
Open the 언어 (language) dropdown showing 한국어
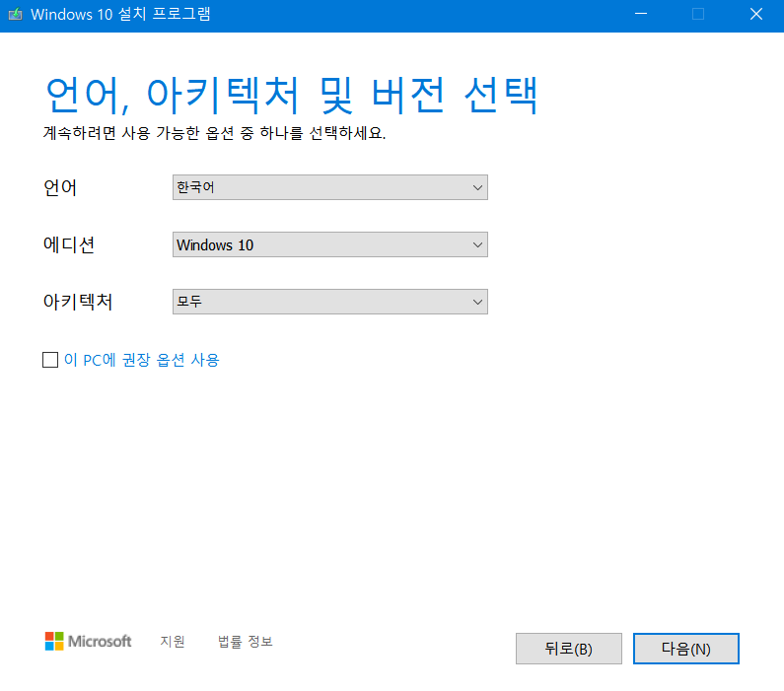330,187
